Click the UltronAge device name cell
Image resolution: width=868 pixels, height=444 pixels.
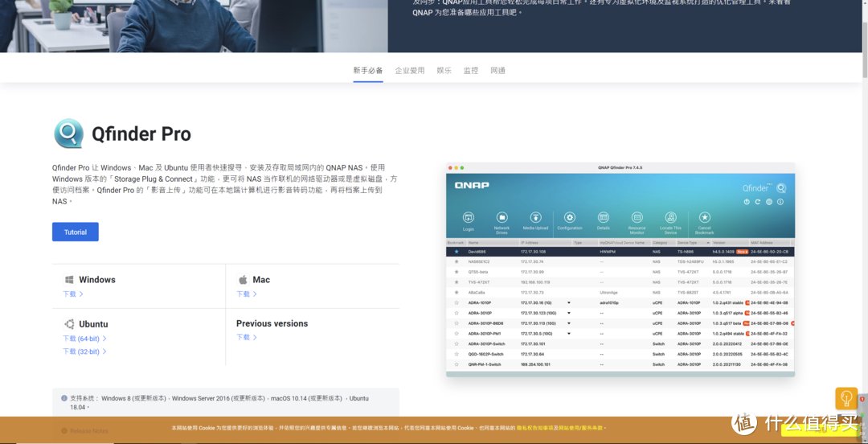point(608,292)
